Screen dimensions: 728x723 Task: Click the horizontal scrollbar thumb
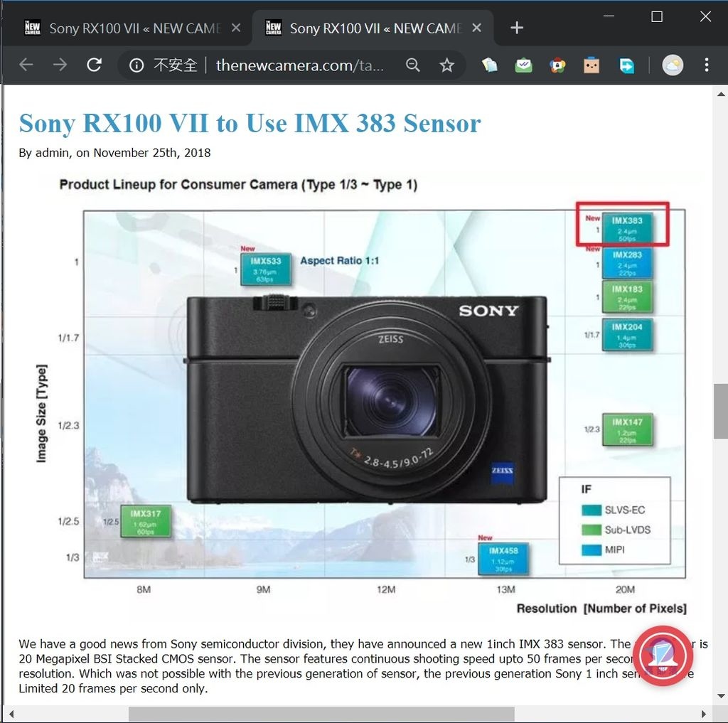tap(321, 714)
